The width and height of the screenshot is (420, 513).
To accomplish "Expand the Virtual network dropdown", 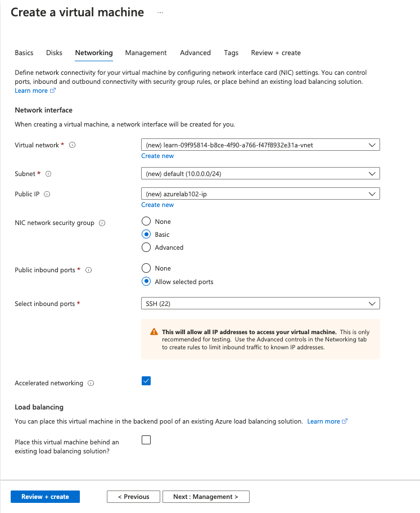I will (x=260, y=145).
